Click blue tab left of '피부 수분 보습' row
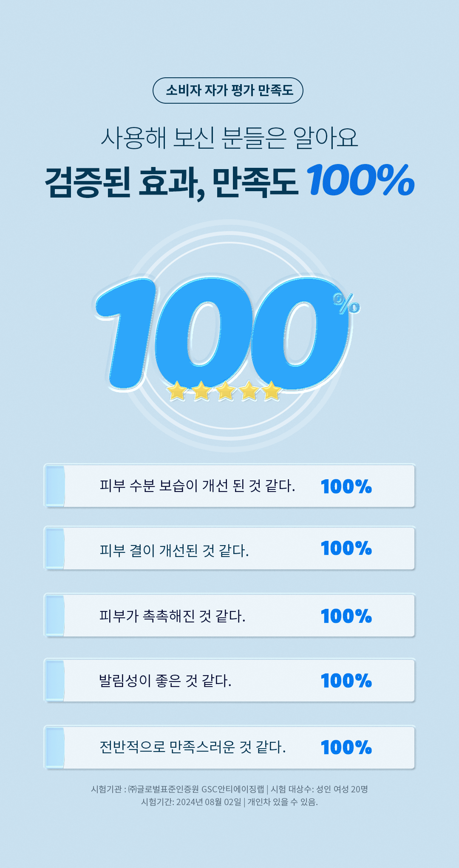 (55, 486)
